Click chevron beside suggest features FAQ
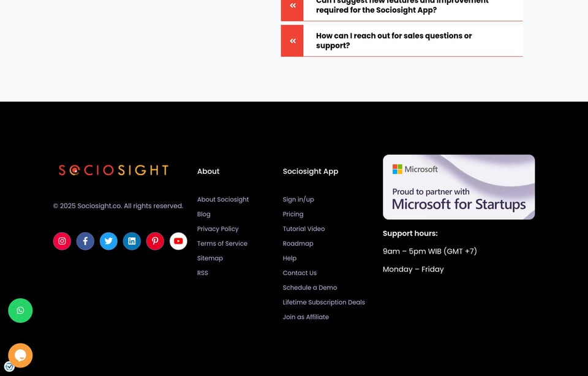The height and width of the screenshot is (376, 588). (292, 7)
